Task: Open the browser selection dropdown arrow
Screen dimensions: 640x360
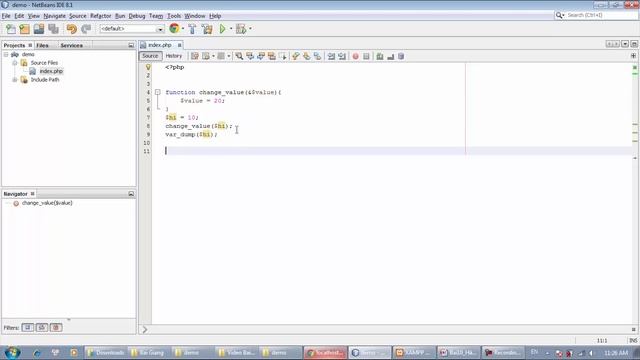Action: pos(183,29)
